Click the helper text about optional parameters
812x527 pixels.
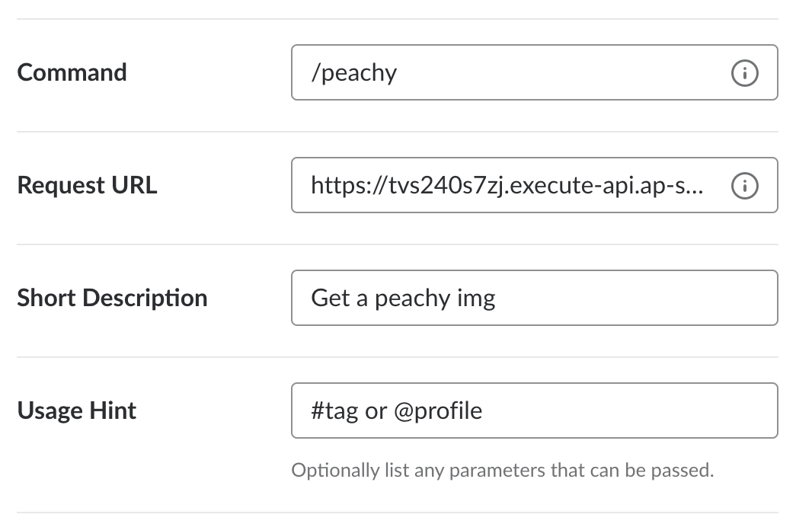tap(502, 471)
